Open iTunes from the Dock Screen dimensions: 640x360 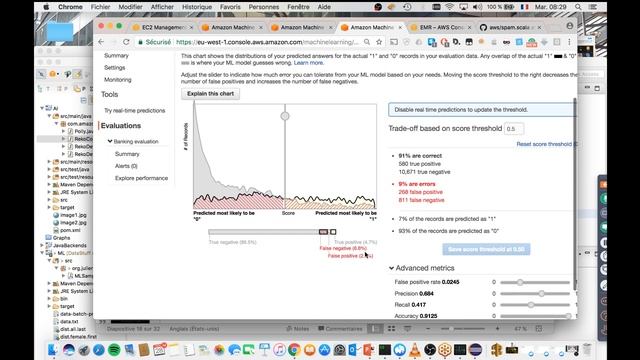(280, 350)
